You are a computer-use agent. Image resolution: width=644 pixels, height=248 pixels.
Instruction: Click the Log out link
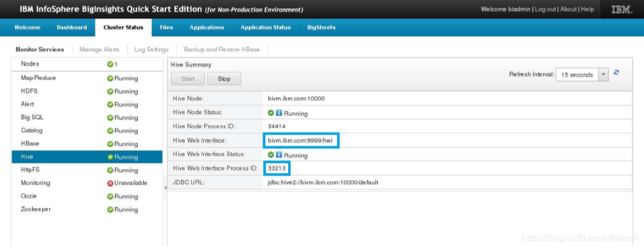click(x=545, y=9)
